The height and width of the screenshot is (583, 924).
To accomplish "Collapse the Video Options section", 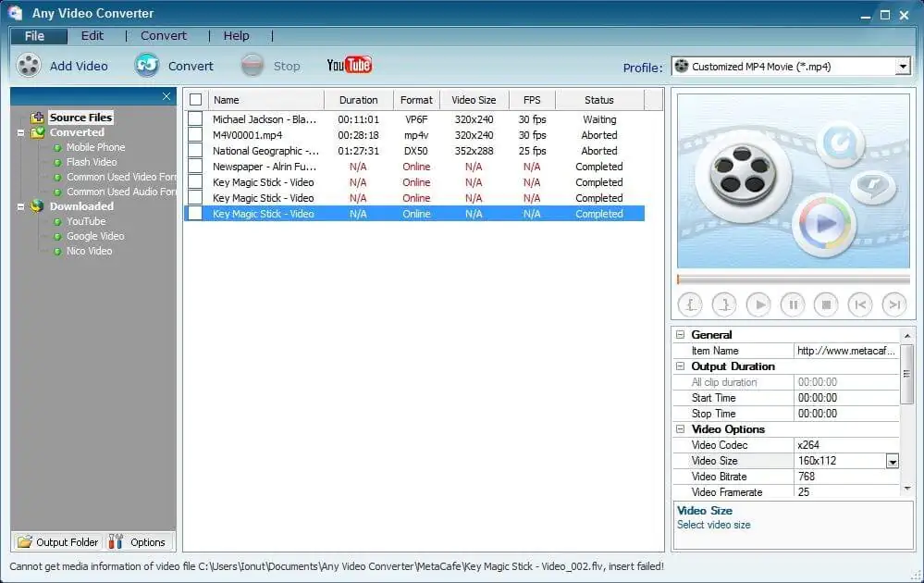I will pos(681,429).
